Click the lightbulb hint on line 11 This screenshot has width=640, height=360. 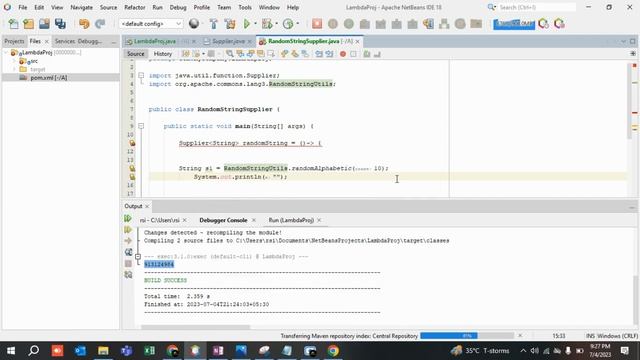pyautogui.click(x=132, y=143)
